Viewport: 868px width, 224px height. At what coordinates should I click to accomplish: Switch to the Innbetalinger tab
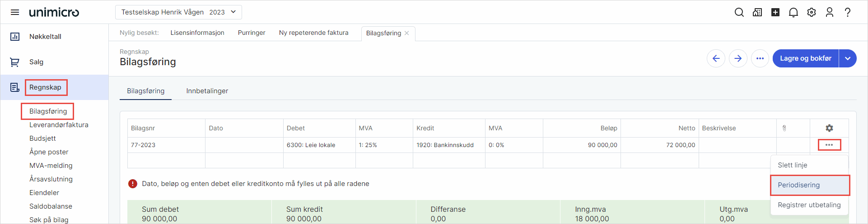pos(207,91)
